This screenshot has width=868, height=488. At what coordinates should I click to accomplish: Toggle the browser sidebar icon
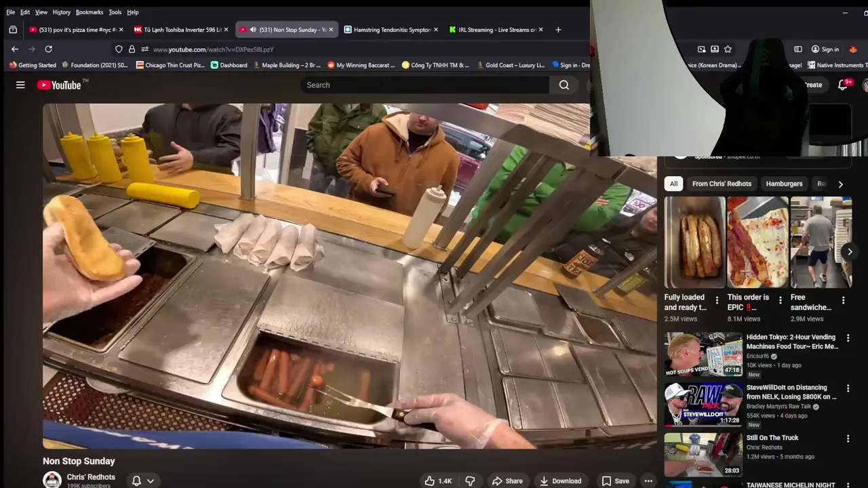pos(797,49)
